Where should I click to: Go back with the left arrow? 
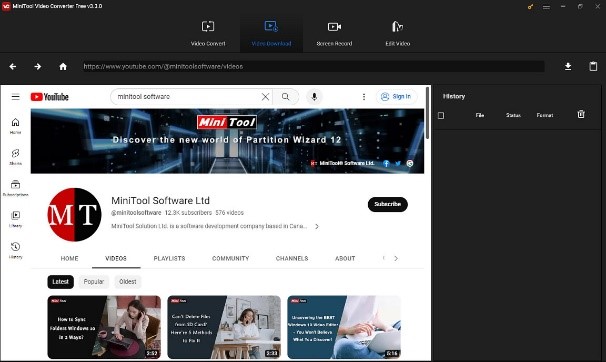click(x=13, y=67)
